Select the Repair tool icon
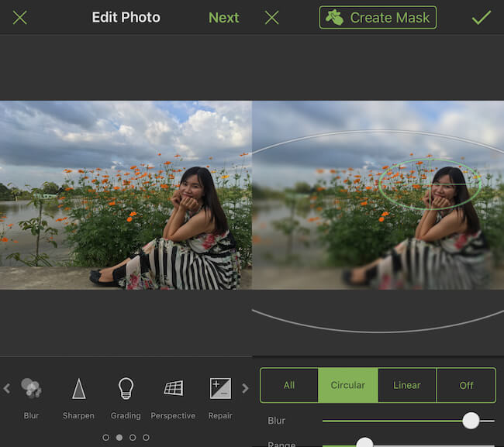This screenshot has width=504, height=447. (x=220, y=388)
